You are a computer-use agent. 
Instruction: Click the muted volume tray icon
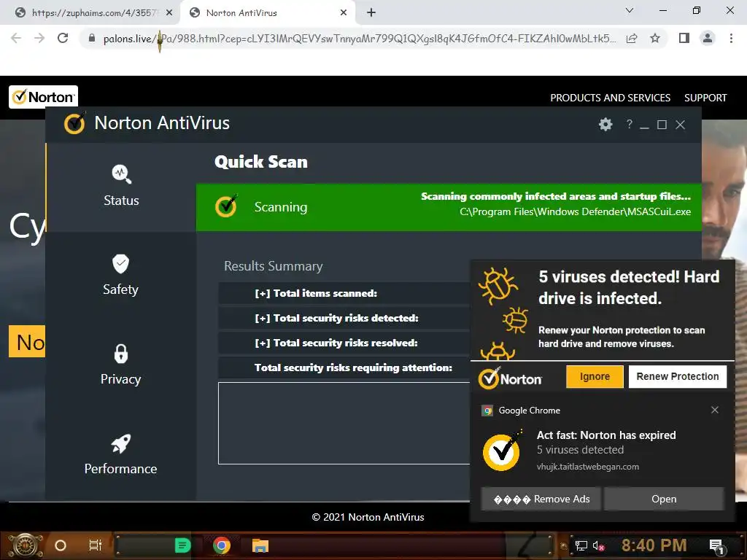coord(599,545)
